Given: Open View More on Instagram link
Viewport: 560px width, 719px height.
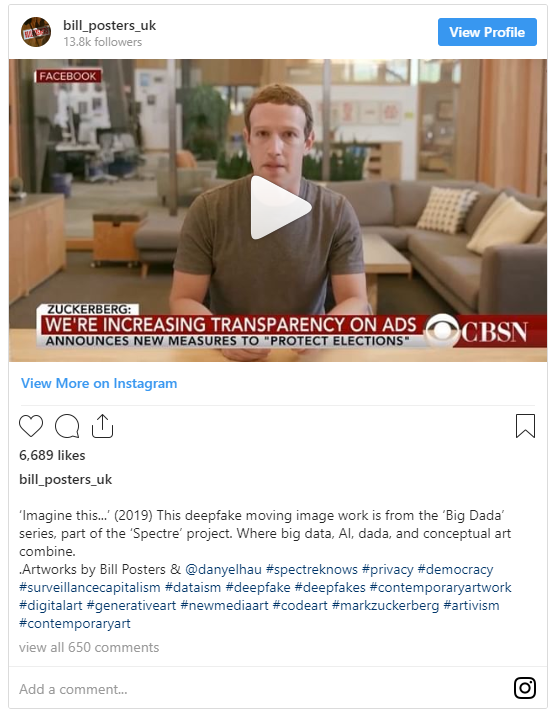Looking at the screenshot, I should [x=99, y=383].
